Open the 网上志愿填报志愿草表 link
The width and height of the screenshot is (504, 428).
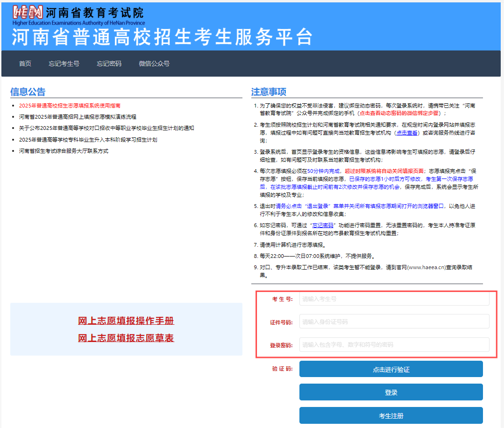[x=126, y=338]
